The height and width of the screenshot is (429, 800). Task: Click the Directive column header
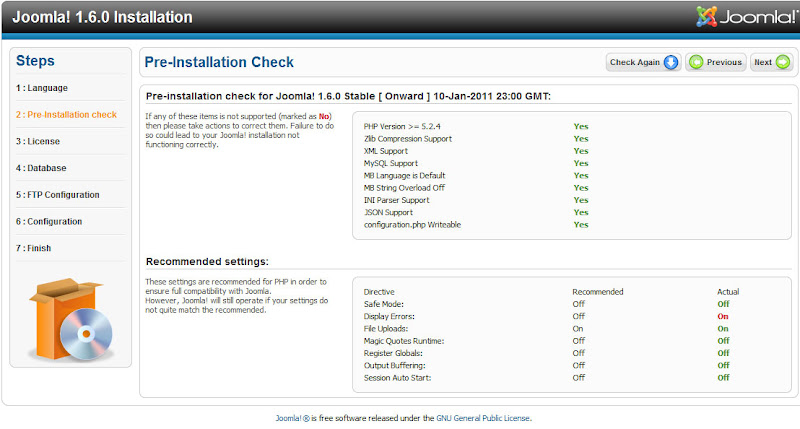click(379, 292)
